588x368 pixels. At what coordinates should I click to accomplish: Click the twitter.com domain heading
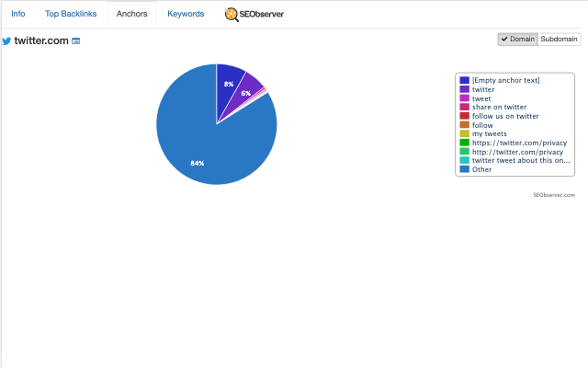click(41, 40)
